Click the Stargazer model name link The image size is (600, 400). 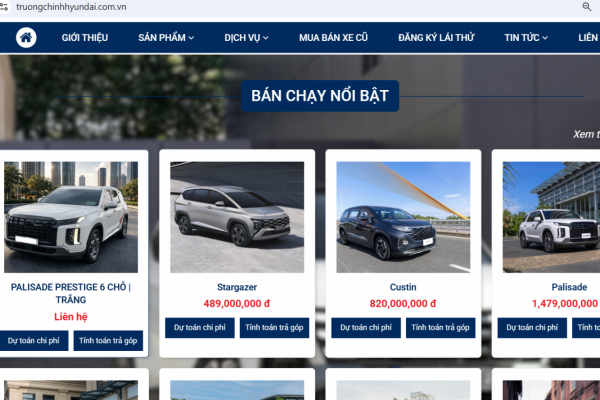237,287
